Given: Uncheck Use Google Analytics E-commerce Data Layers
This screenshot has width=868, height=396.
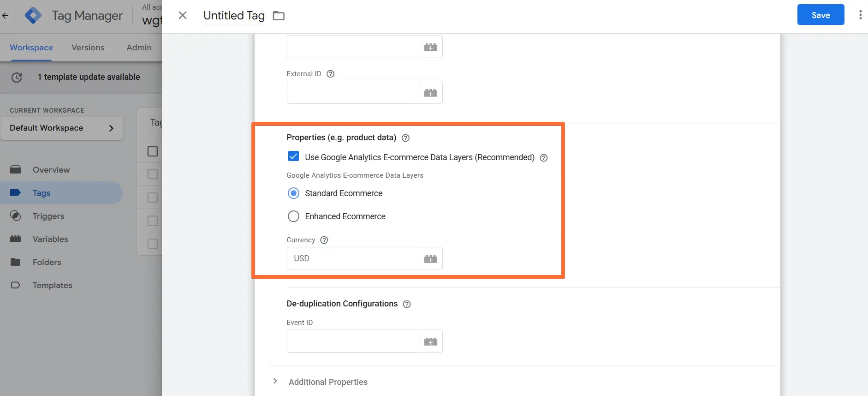Looking at the screenshot, I should tap(293, 156).
